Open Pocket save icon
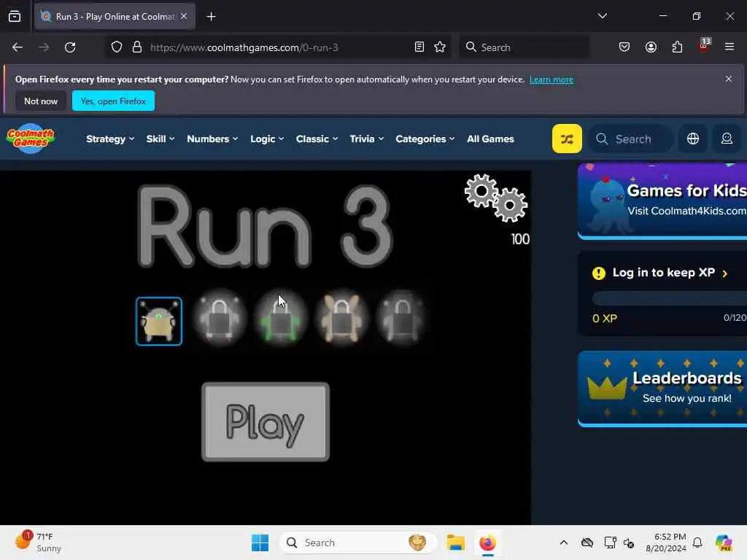The image size is (747, 560). tap(624, 47)
